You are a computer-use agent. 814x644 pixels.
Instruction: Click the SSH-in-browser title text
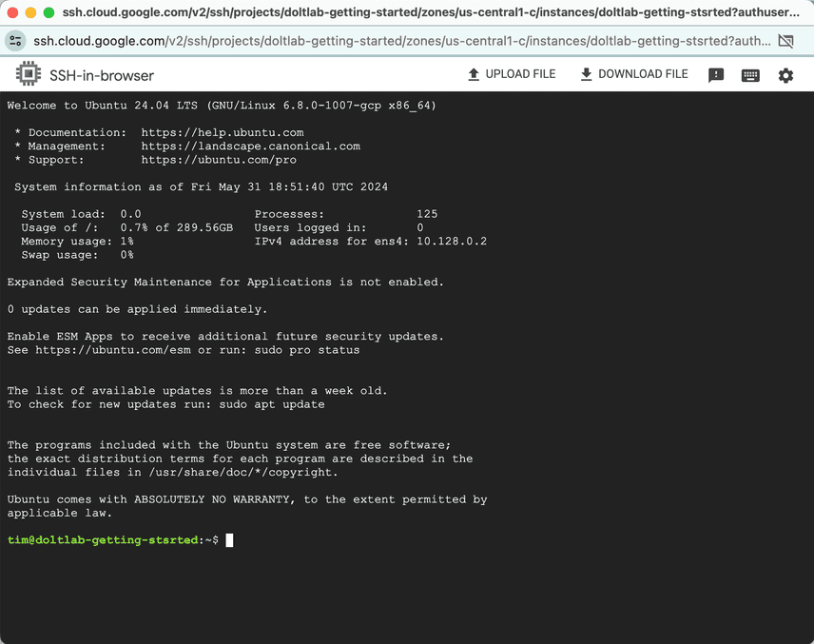(102, 76)
